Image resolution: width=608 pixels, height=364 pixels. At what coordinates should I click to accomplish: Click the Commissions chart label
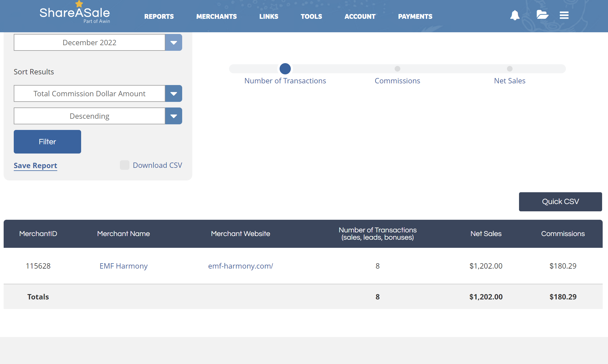(x=397, y=81)
